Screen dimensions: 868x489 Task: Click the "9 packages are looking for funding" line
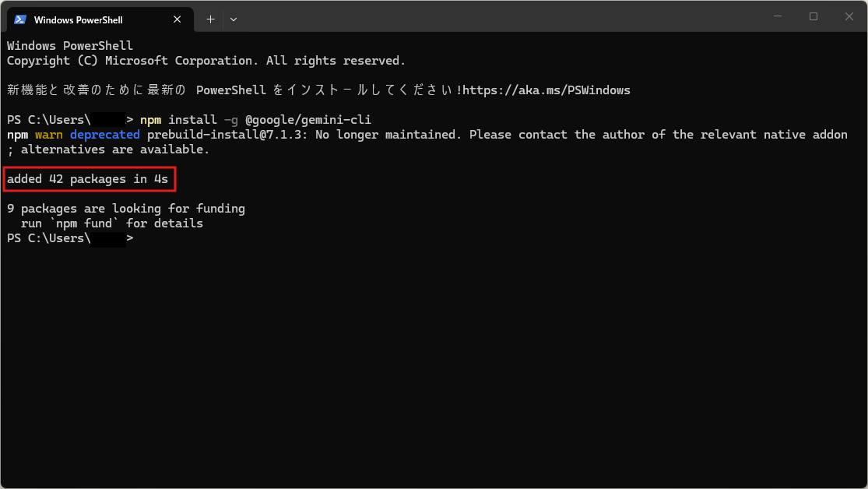125,209
